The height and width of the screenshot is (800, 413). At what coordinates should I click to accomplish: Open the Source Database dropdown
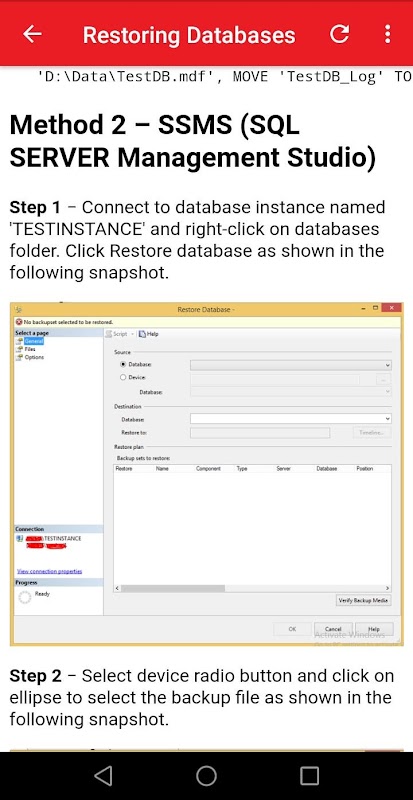[x=290, y=365]
